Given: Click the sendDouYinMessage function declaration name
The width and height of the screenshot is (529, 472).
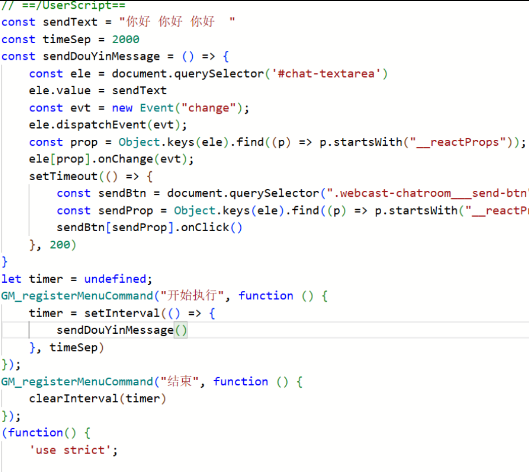Looking at the screenshot, I should [101, 56].
